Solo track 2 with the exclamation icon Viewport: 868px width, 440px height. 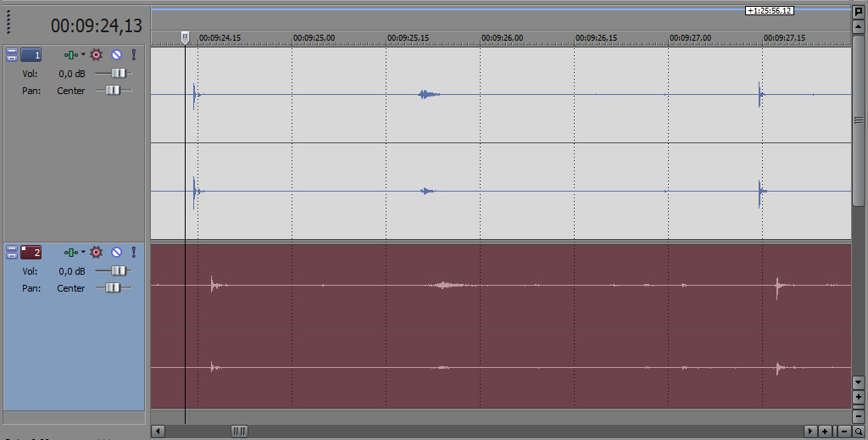133,253
